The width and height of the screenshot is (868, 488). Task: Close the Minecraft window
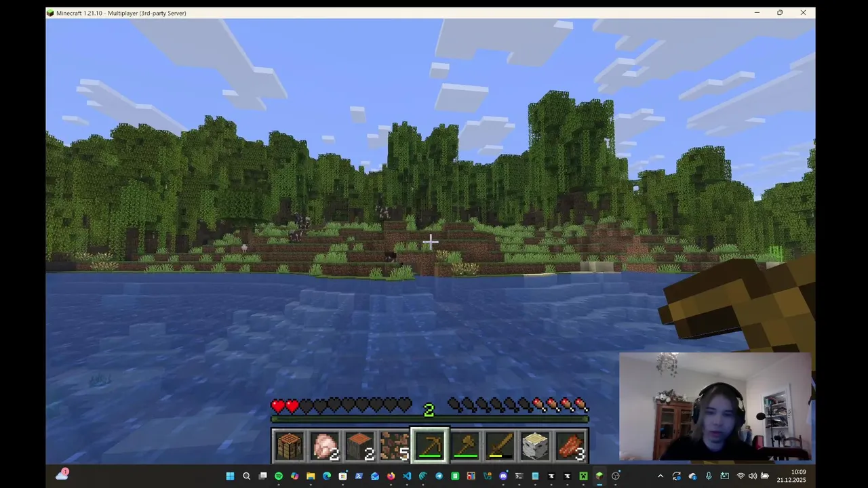803,13
